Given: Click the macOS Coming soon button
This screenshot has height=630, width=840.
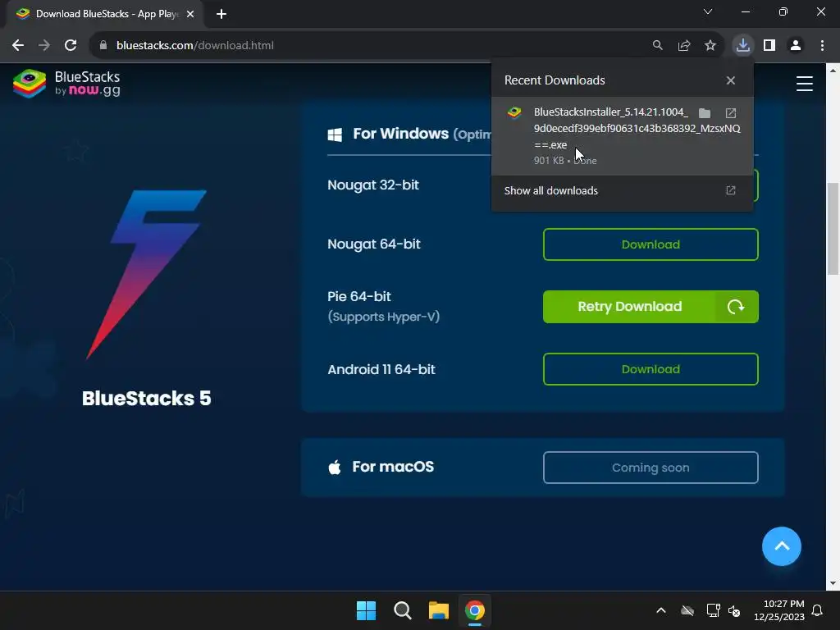Looking at the screenshot, I should 651,468.
